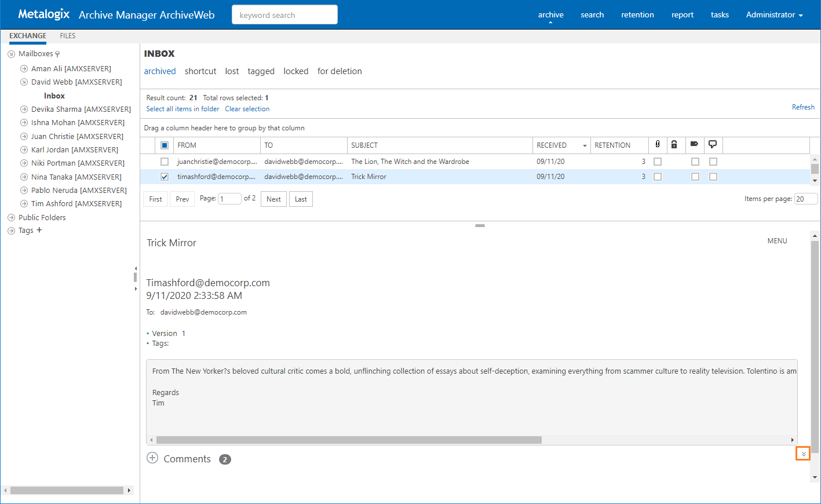Click the Next page button

(273, 199)
